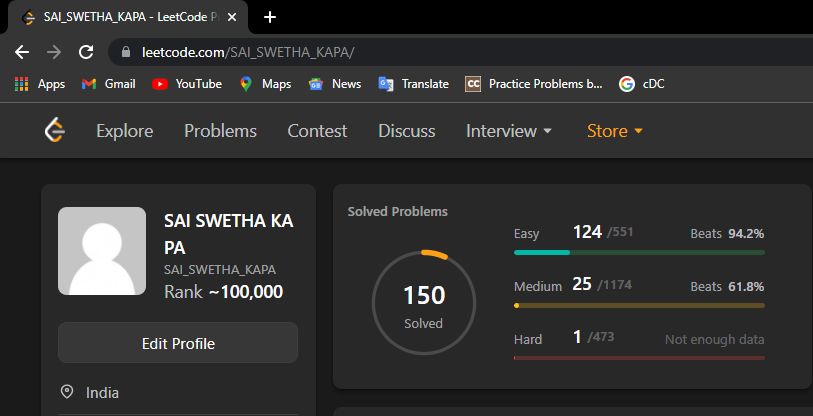Click the browser back arrow
The image size is (813, 416).
[x=22, y=52]
